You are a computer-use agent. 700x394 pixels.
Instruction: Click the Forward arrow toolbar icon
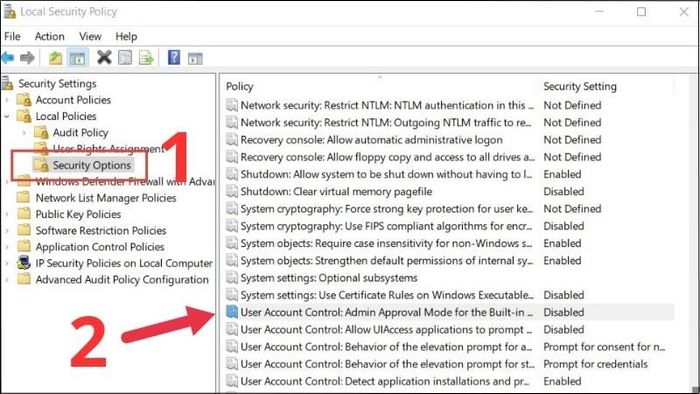(27, 58)
